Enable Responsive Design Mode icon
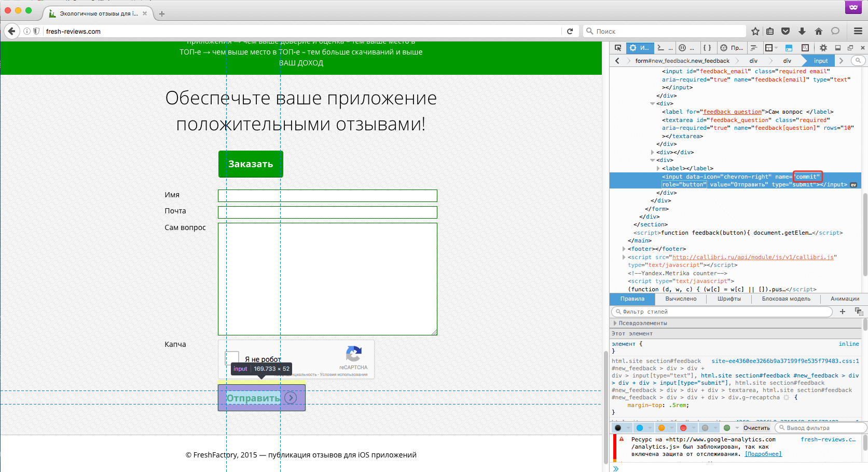The image size is (868, 472). [x=805, y=48]
